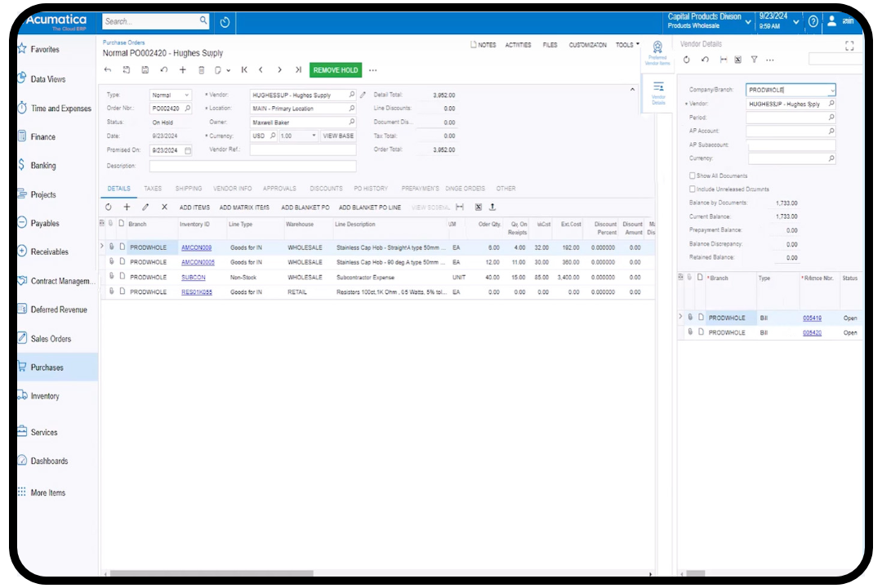
Task: Open the Help question mark icon
Action: point(813,22)
